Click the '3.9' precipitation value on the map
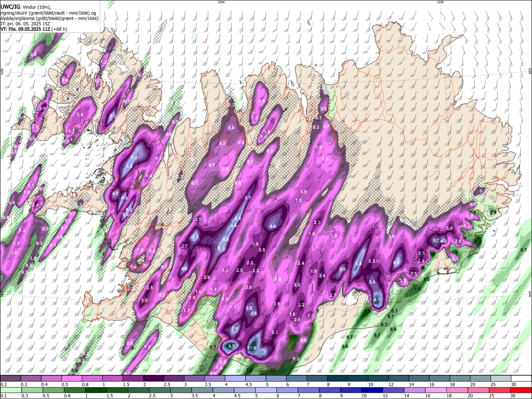The height and width of the screenshot is (399, 532). [342, 269]
